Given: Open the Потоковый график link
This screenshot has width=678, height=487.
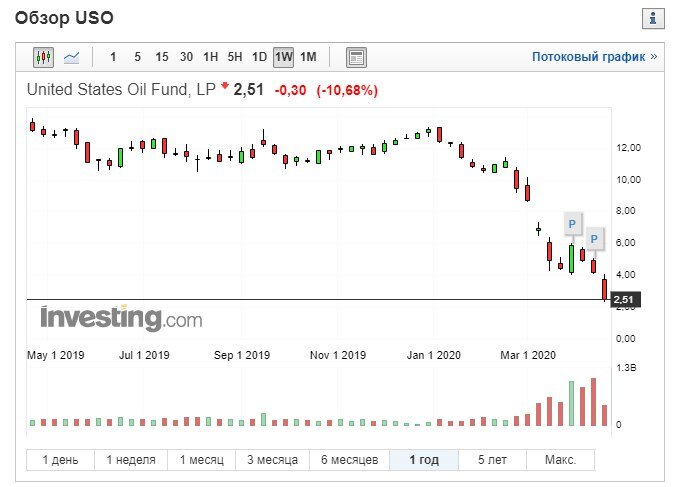Looking at the screenshot, I should (x=595, y=57).
